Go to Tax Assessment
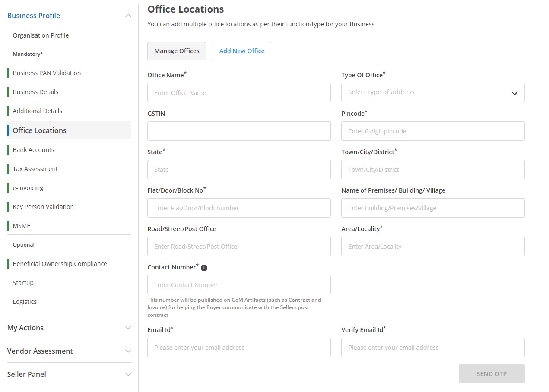The height and width of the screenshot is (392, 549). coord(35,168)
